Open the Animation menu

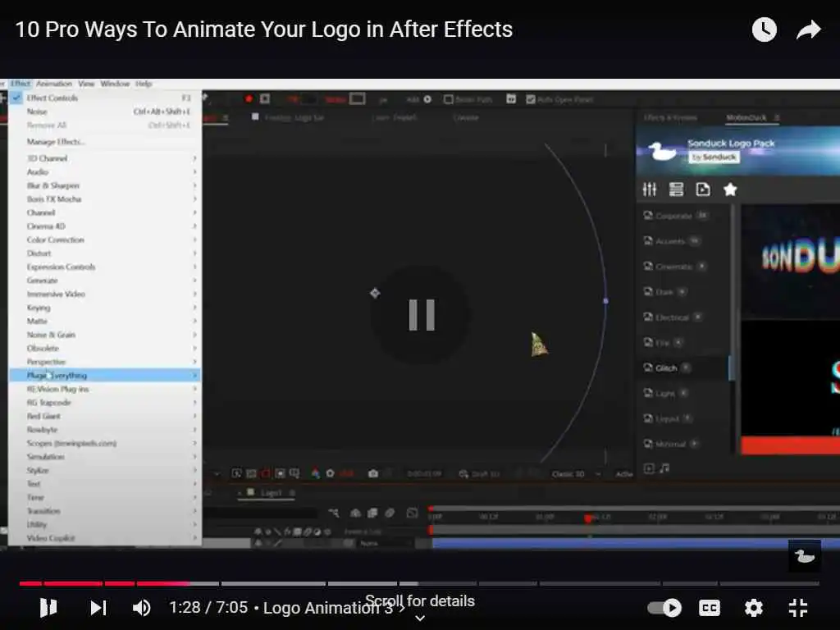[x=54, y=84]
